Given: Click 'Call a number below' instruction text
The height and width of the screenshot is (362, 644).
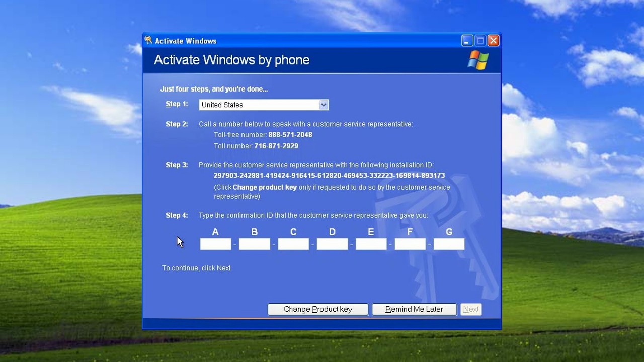Looking at the screenshot, I should (305, 124).
